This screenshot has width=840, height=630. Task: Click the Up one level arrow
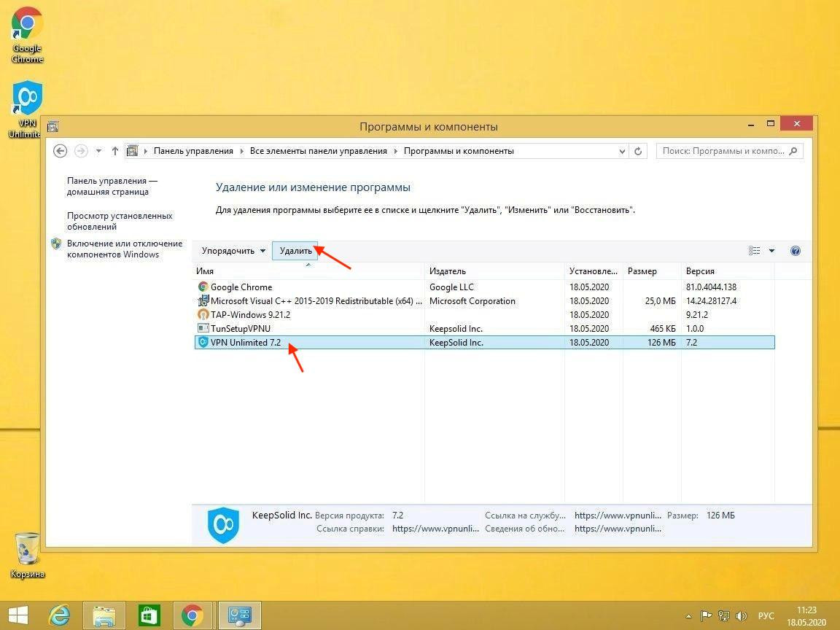pyautogui.click(x=114, y=151)
